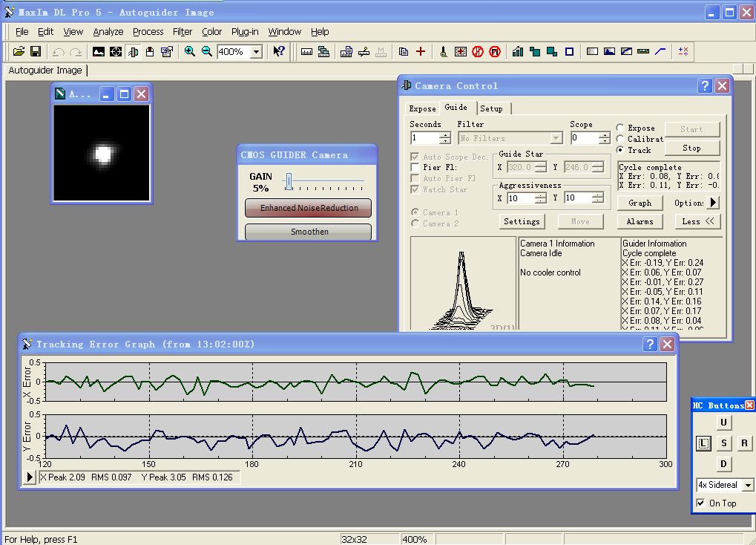Click the Stop button
This screenshot has height=545, width=756.
692,149
